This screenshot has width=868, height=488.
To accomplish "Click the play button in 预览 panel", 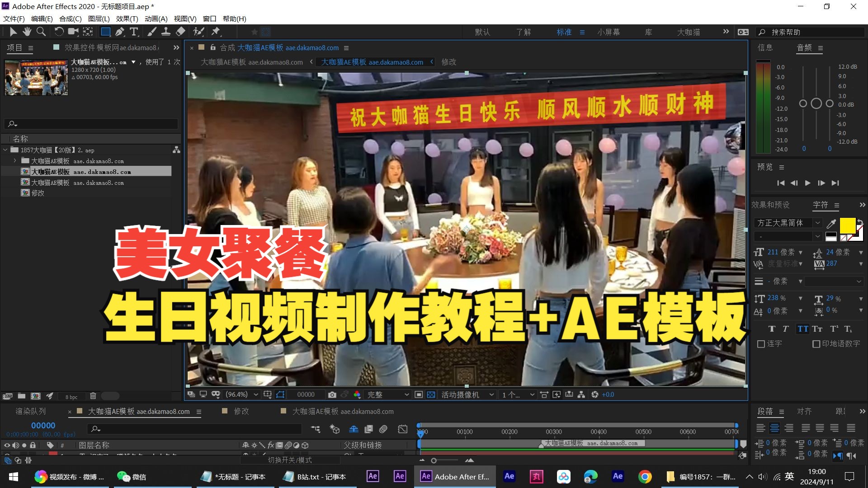I will pyautogui.click(x=807, y=183).
